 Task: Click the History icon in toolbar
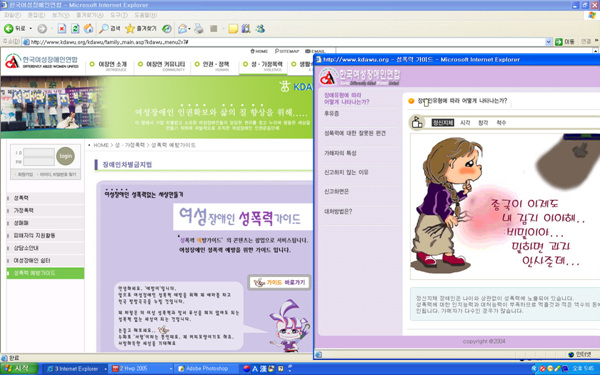click(167, 29)
